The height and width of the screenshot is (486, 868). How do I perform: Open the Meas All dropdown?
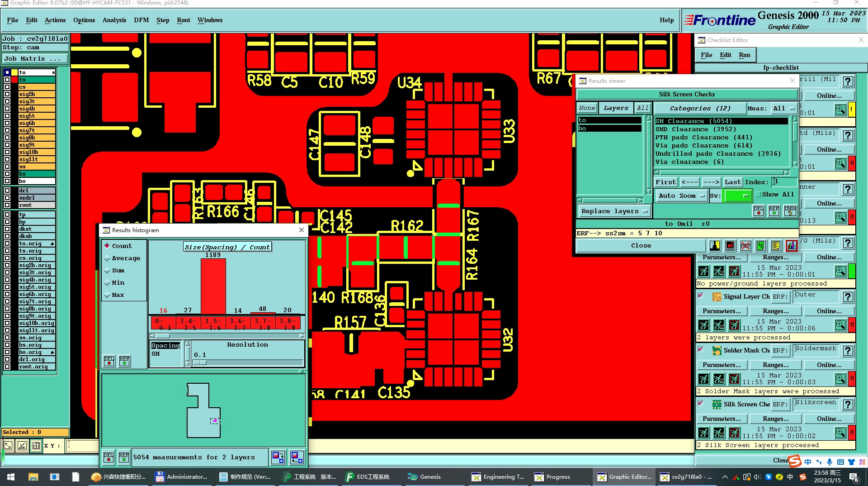(x=783, y=108)
